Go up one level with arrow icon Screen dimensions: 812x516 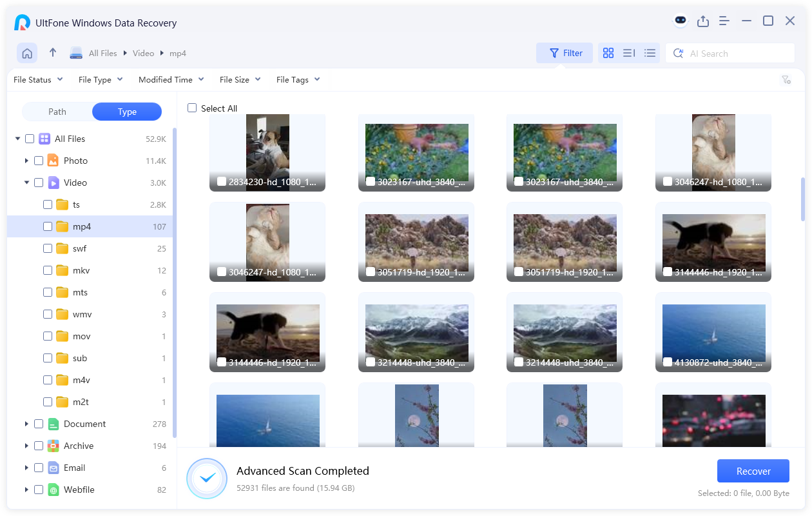pos(53,53)
